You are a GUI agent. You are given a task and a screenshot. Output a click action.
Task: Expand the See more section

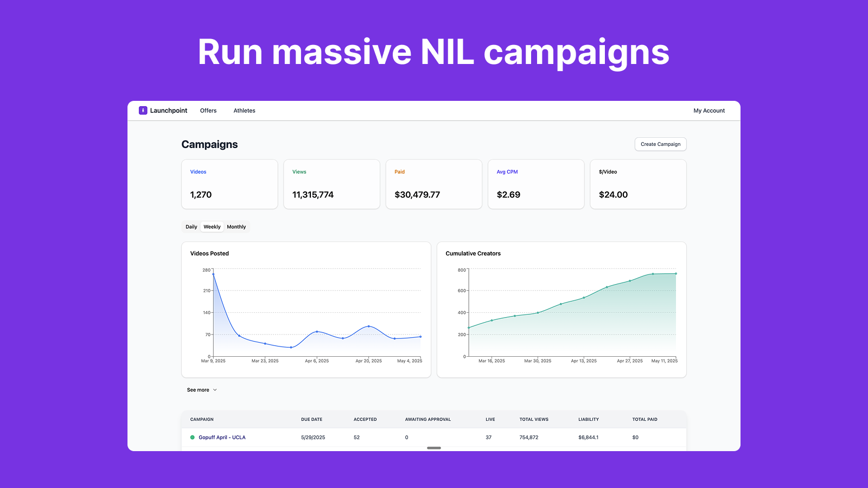point(197,389)
